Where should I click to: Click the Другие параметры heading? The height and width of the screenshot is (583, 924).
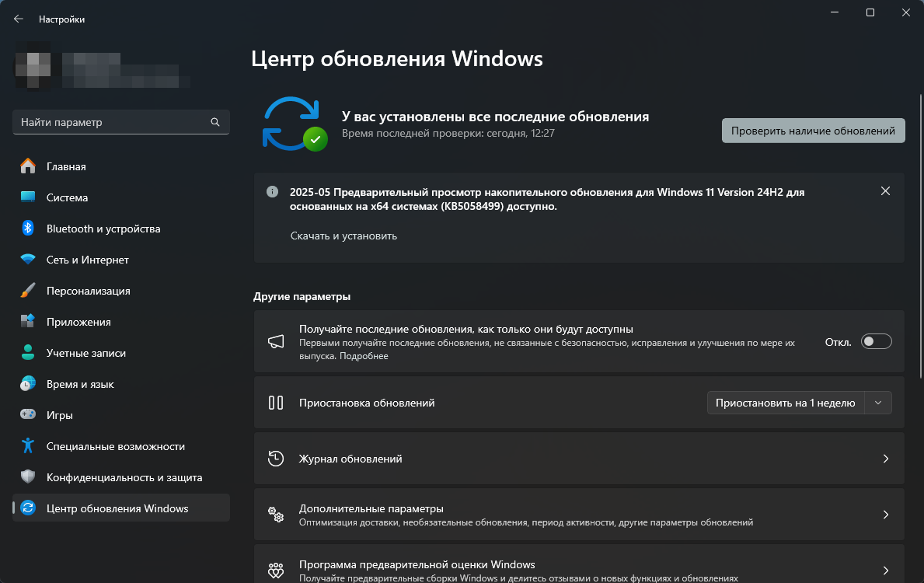coord(302,296)
